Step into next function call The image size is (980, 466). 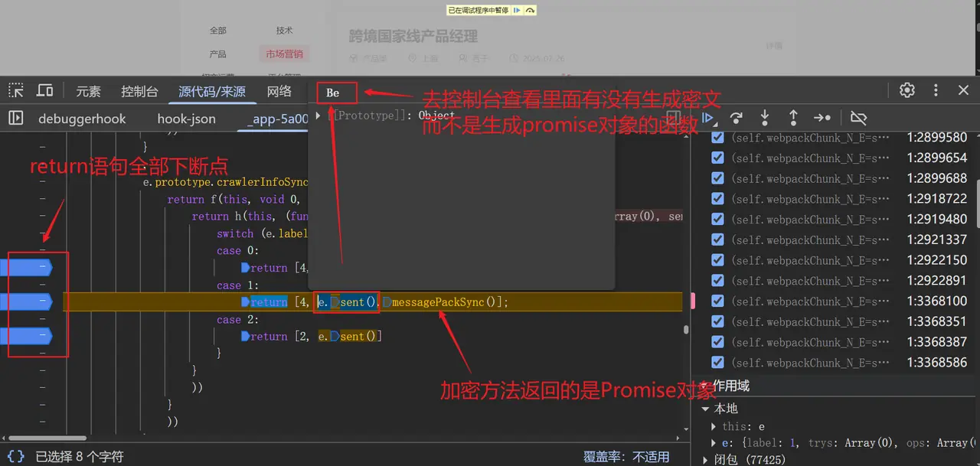click(x=765, y=118)
